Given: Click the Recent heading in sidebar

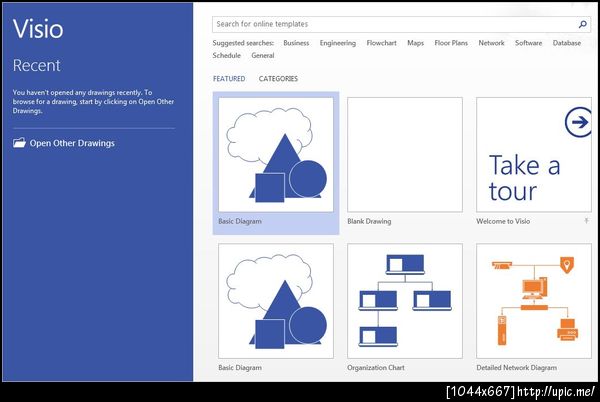Looking at the screenshot, I should click(36, 65).
